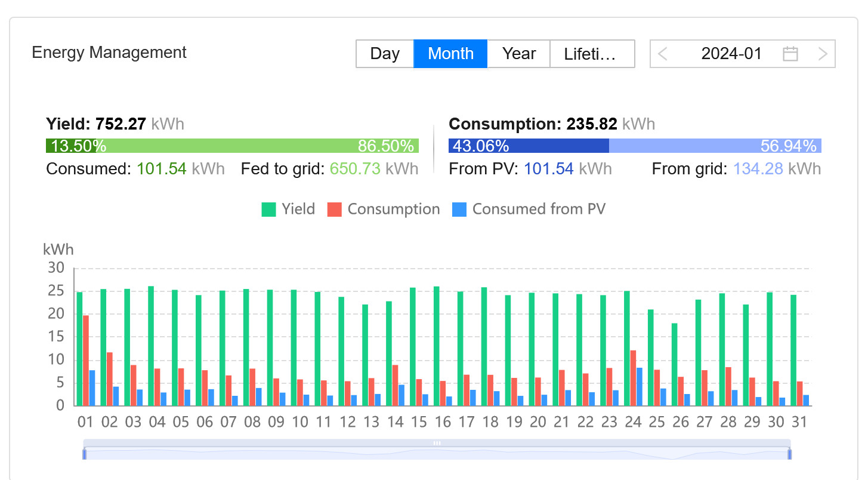Click the Consumption bar for day 24
868x480 pixels.
633,378
